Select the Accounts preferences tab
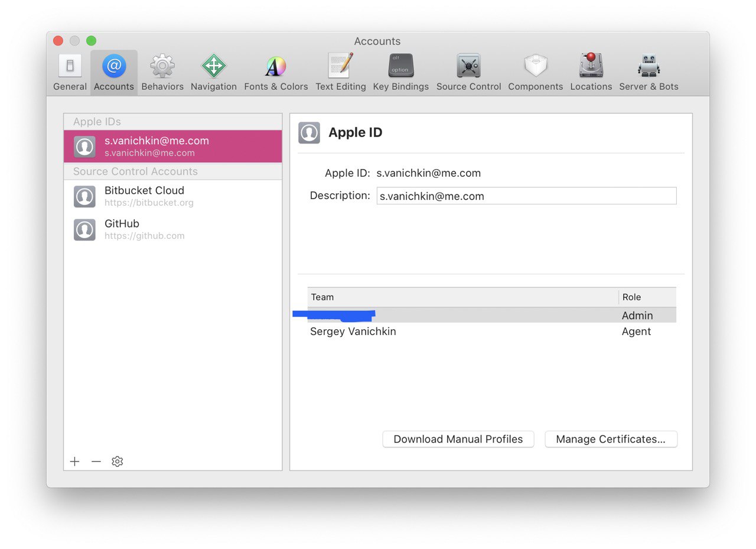 click(114, 72)
